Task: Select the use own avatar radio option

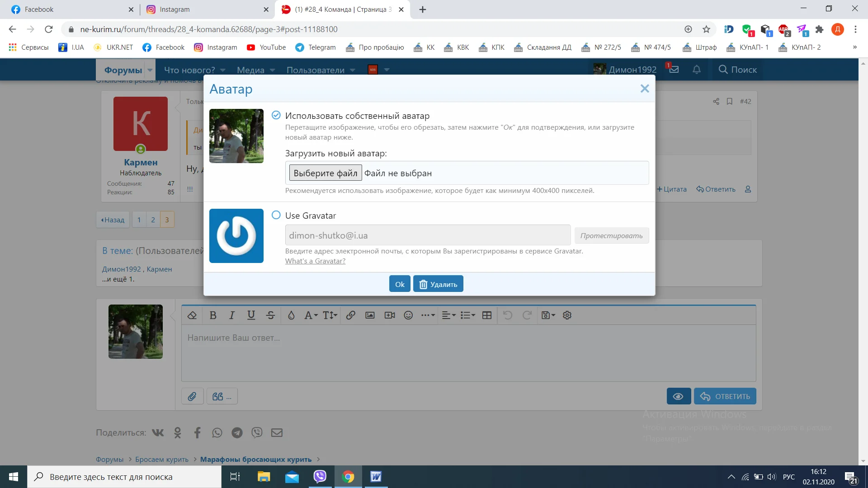Action: (x=276, y=115)
